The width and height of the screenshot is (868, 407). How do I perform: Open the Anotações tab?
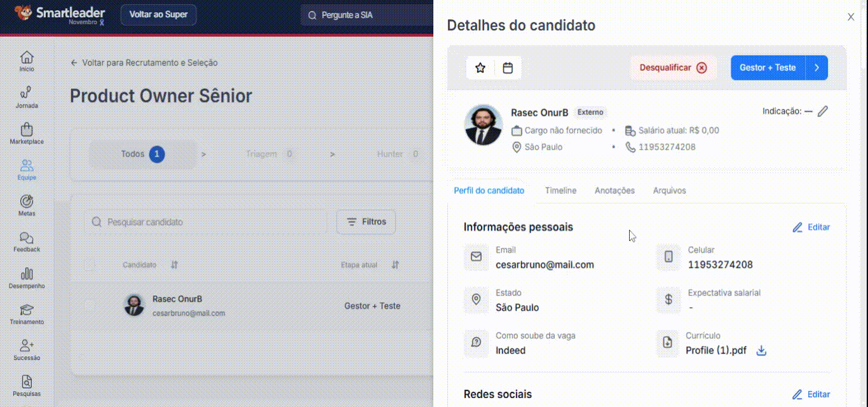[x=614, y=191]
